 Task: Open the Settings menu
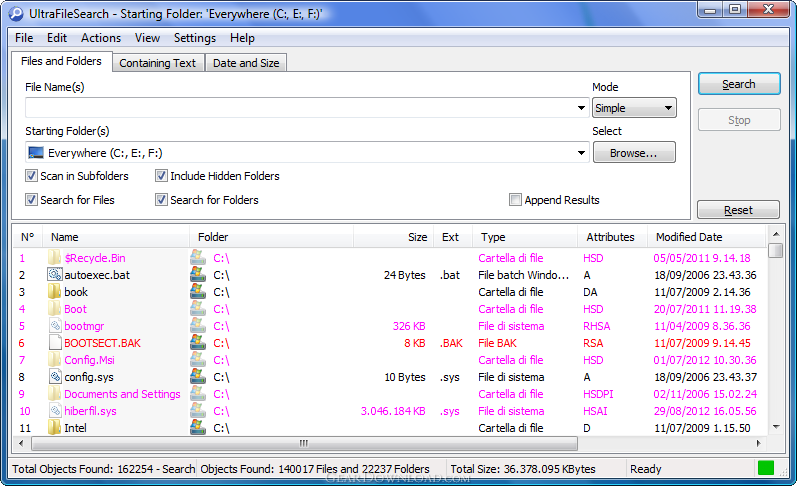click(195, 38)
